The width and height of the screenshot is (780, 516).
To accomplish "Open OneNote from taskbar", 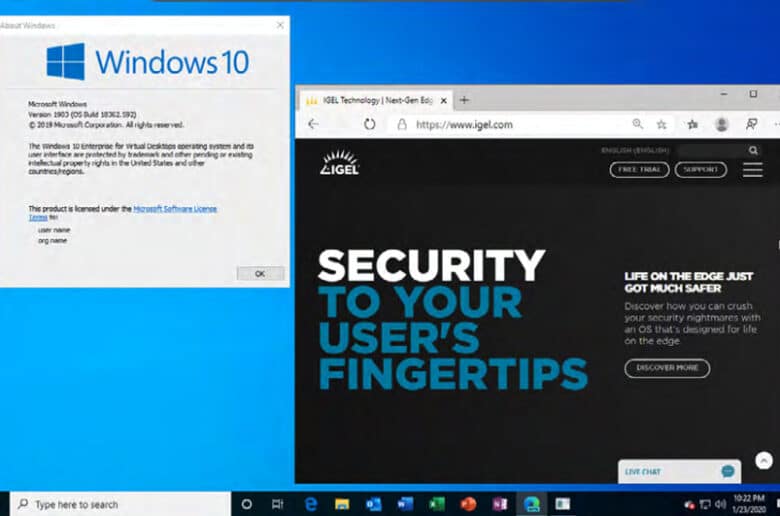I will tap(499, 504).
